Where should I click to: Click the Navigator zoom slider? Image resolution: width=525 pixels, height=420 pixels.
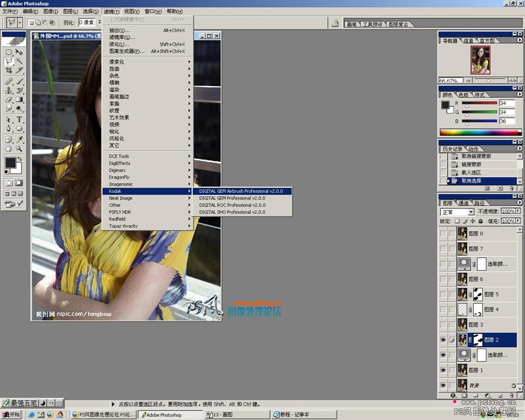point(489,80)
